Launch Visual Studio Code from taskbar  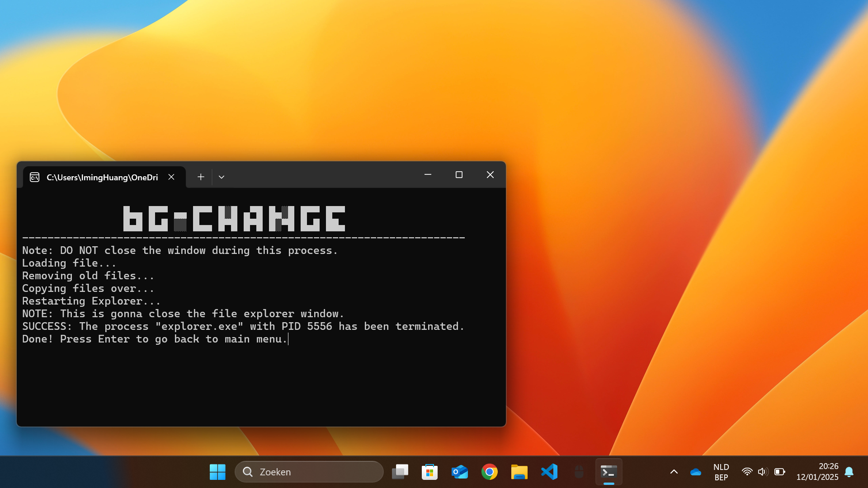549,472
